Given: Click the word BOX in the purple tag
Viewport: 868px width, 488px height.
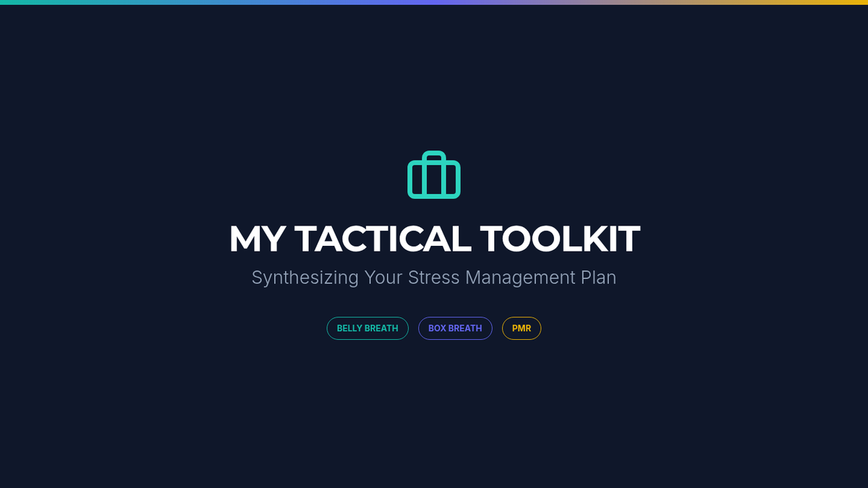Looking at the screenshot, I should click(437, 328).
